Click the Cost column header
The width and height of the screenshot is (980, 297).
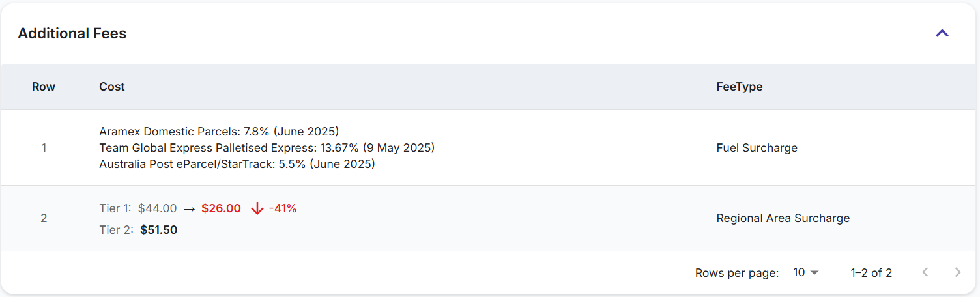[112, 87]
